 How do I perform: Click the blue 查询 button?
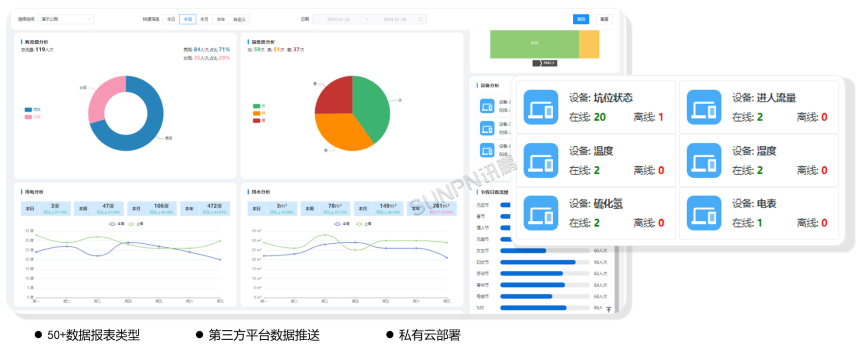[x=581, y=19]
